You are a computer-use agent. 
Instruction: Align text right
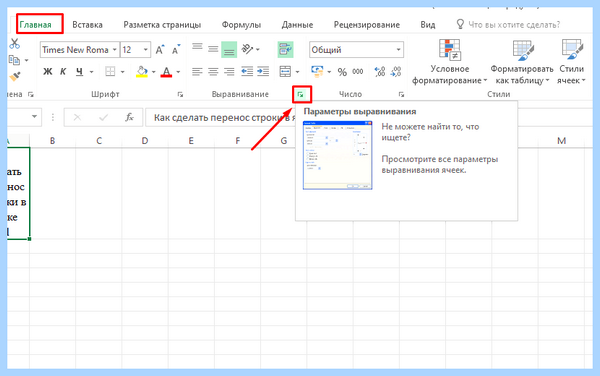(229, 72)
